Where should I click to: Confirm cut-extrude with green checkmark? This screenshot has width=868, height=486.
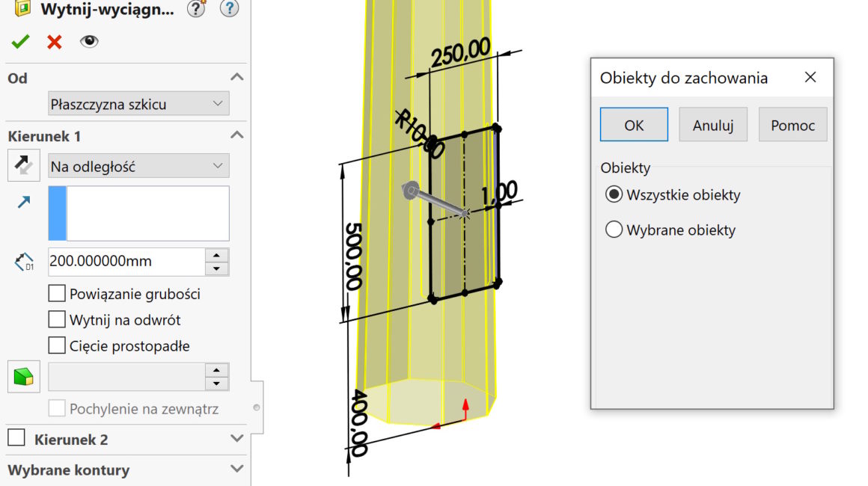coord(20,42)
